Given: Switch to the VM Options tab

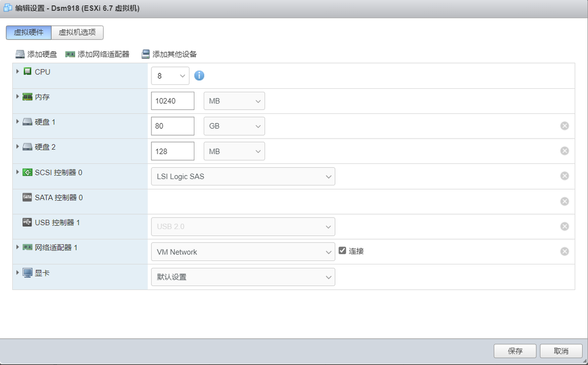Looking at the screenshot, I should [x=77, y=32].
